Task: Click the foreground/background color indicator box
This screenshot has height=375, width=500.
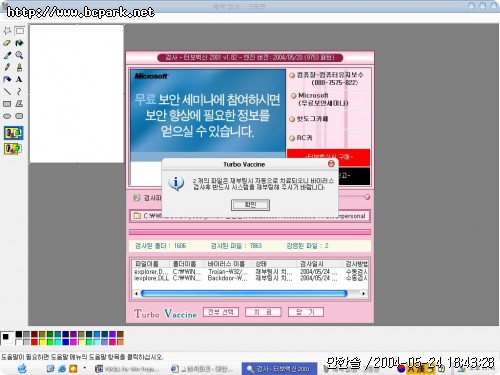Action: (x=7, y=338)
